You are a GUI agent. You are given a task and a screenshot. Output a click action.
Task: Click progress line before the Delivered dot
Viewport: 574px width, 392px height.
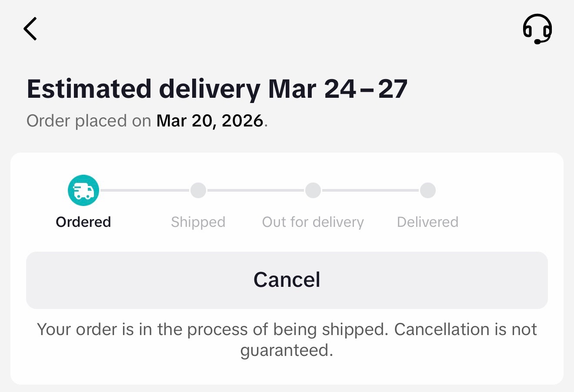pyautogui.click(x=370, y=190)
